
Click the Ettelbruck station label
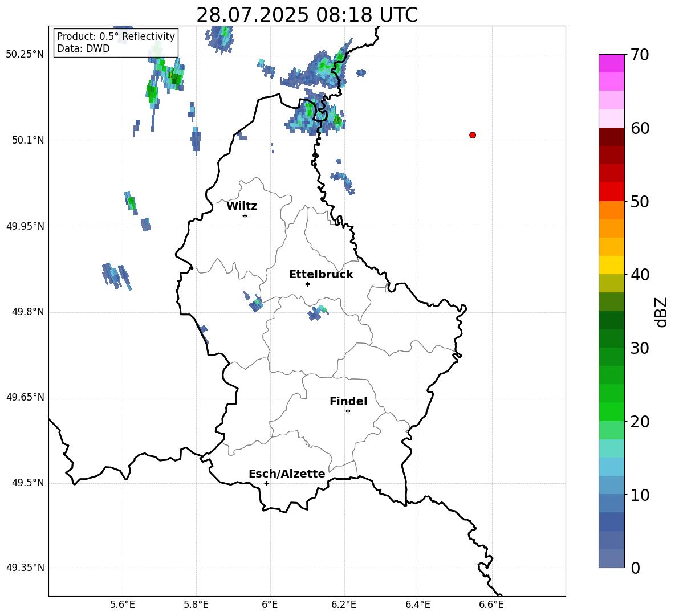[x=321, y=275]
